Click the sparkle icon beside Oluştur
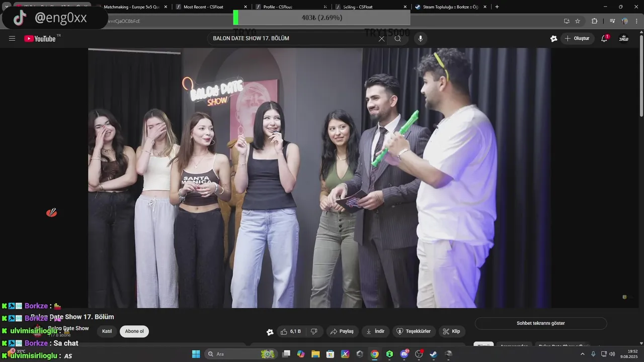The image size is (644, 362). pos(554,39)
